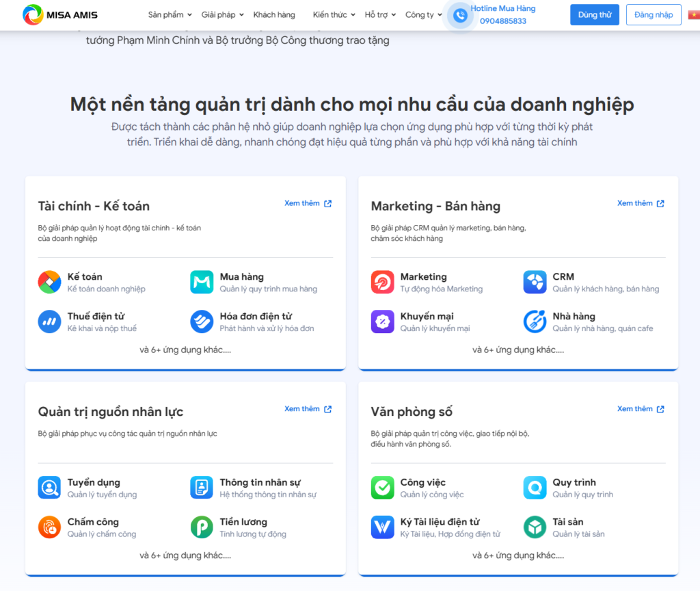The height and width of the screenshot is (591, 700).
Task: Open the Tuyển dụng app icon
Action: [49, 487]
